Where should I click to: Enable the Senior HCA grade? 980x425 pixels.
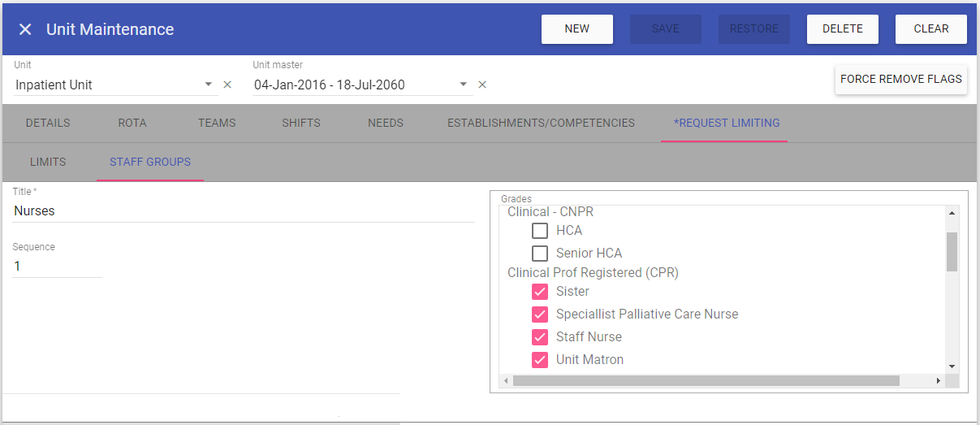click(x=540, y=254)
